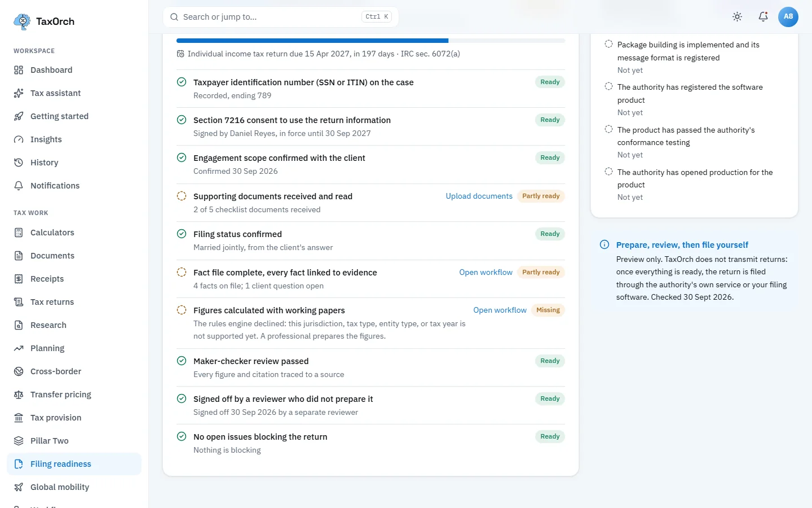Image resolution: width=812 pixels, height=508 pixels.
Task: Click the Prepare, review, then file yourself heading
Action: (682, 245)
